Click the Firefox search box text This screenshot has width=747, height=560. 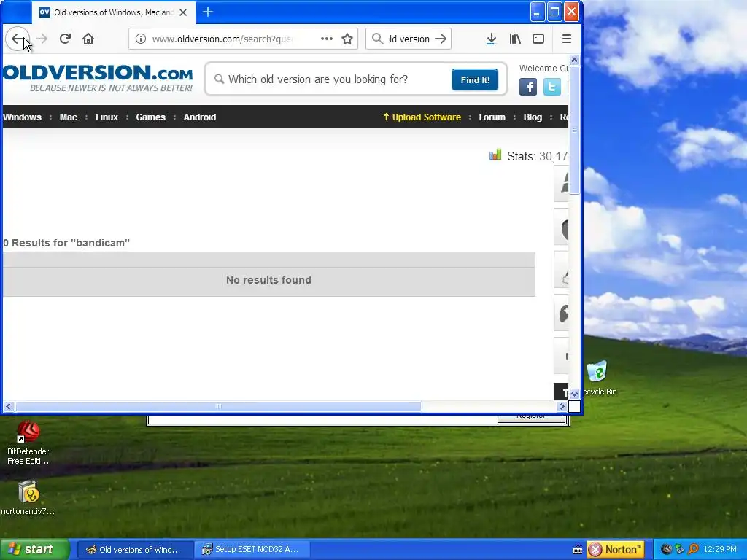[x=409, y=39]
